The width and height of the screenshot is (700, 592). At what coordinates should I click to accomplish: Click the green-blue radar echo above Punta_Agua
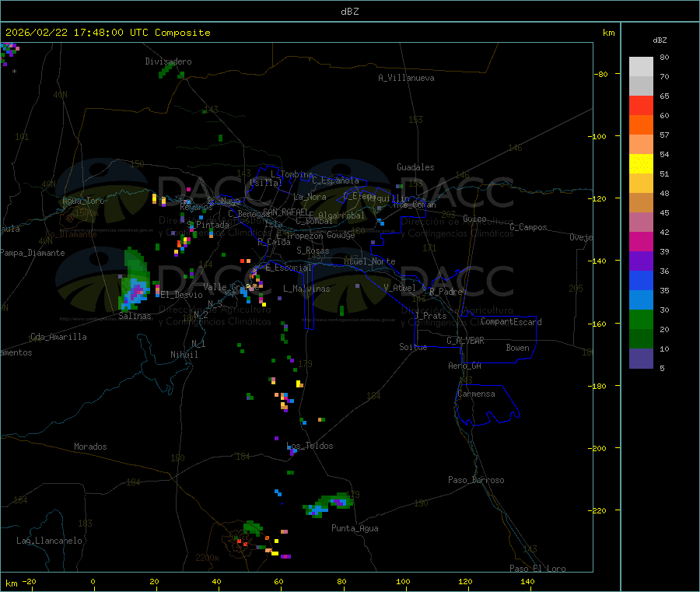(328, 506)
